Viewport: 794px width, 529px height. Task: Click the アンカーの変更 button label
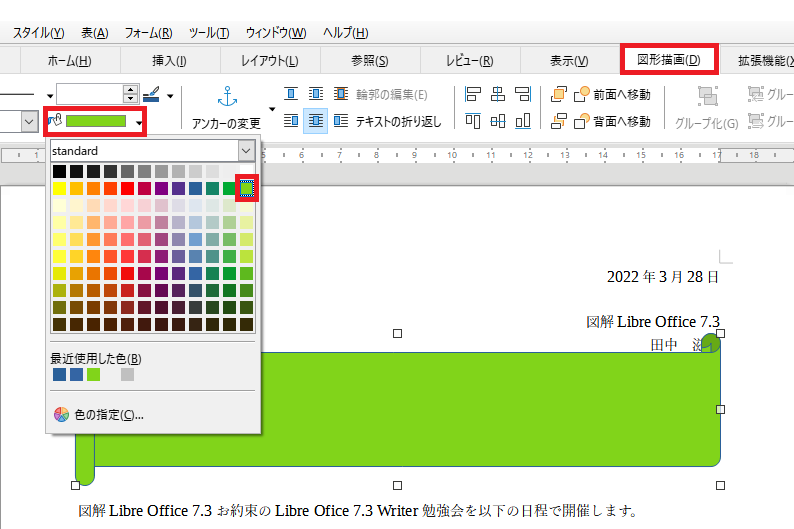[x=226, y=123]
